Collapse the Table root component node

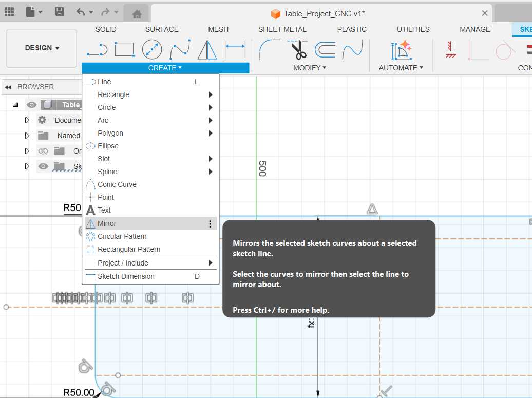[15, 105]
